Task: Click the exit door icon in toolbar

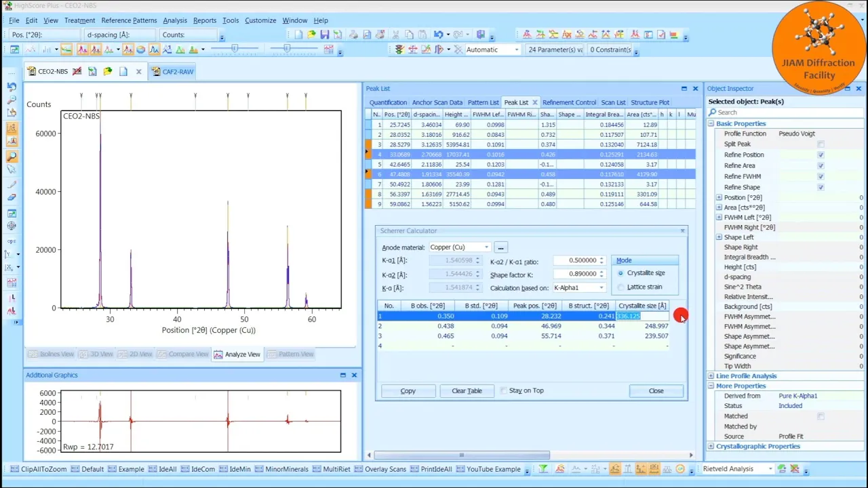Action: (x=481, y=35)
